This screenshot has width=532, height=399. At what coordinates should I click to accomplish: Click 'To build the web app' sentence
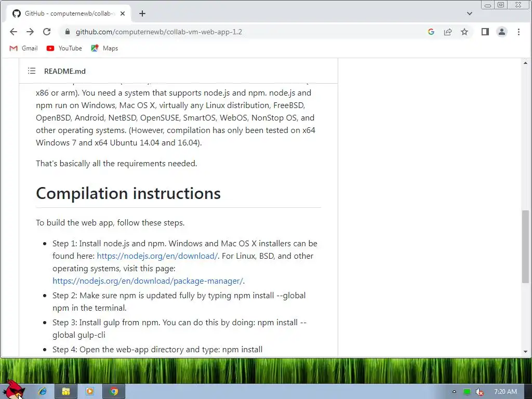(110, 223)
